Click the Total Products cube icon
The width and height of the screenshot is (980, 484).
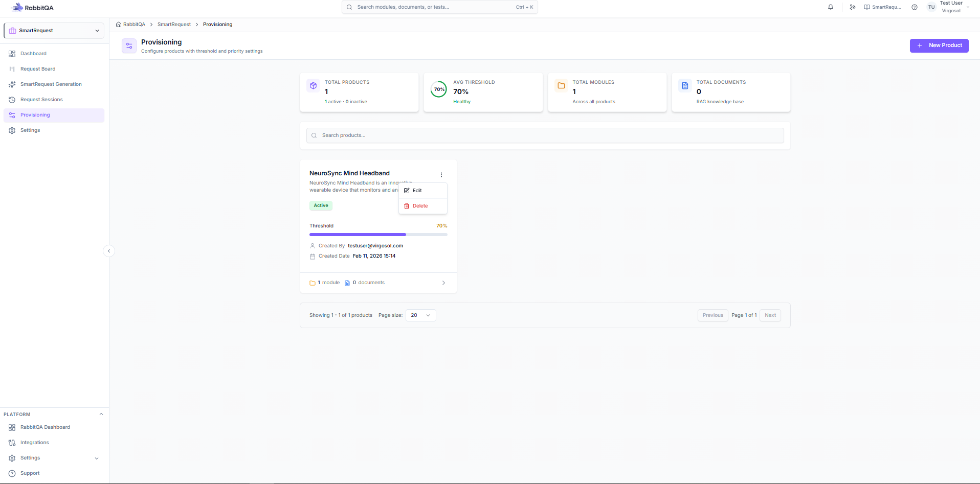tap(314, 86)
